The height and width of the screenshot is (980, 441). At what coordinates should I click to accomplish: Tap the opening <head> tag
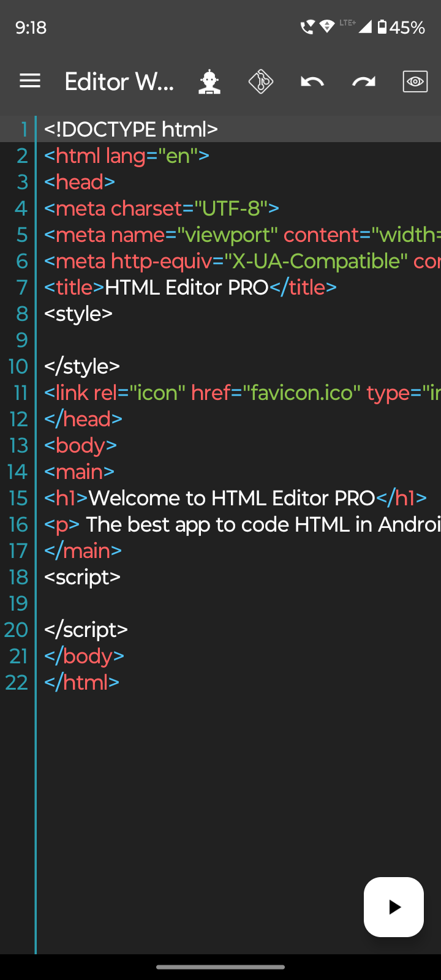click(x=80, y=182)
